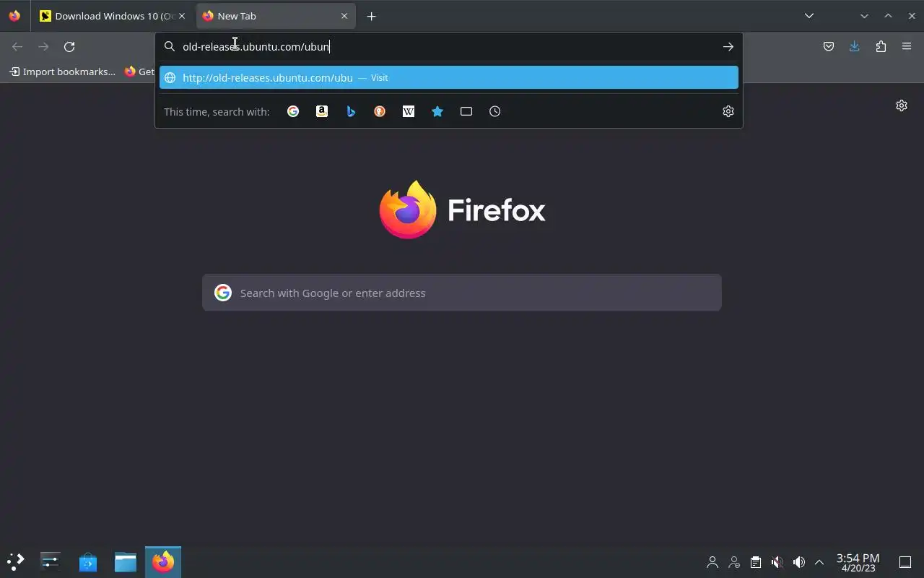Search history using the clock icon
Image resolution: width=924 pixels, height=578 pixels.
click(x=495, y=111)
